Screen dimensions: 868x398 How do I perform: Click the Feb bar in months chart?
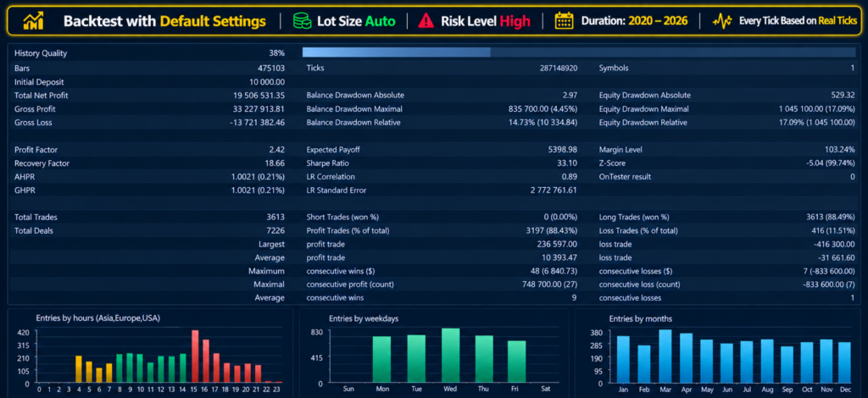pyautogui.click(x=644, y=364)
